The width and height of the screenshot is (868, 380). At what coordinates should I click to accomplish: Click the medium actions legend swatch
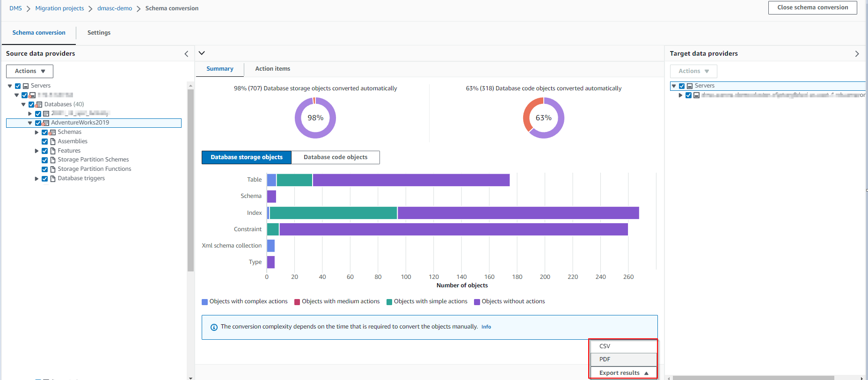(297, 302)
